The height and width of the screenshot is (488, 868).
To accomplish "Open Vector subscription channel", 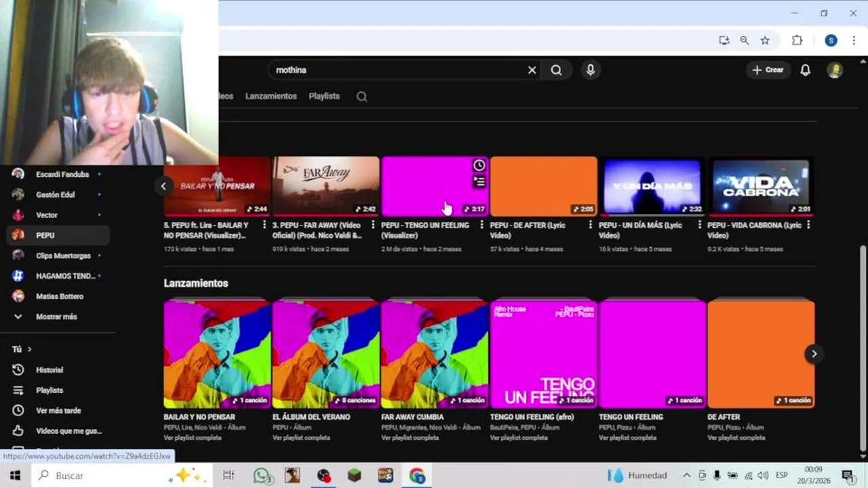I will (x=58, y=215).
